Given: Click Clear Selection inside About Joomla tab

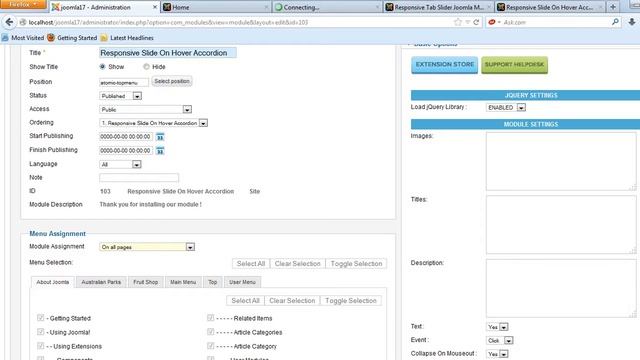Looking at the screenshot, I should click(292, 300).
